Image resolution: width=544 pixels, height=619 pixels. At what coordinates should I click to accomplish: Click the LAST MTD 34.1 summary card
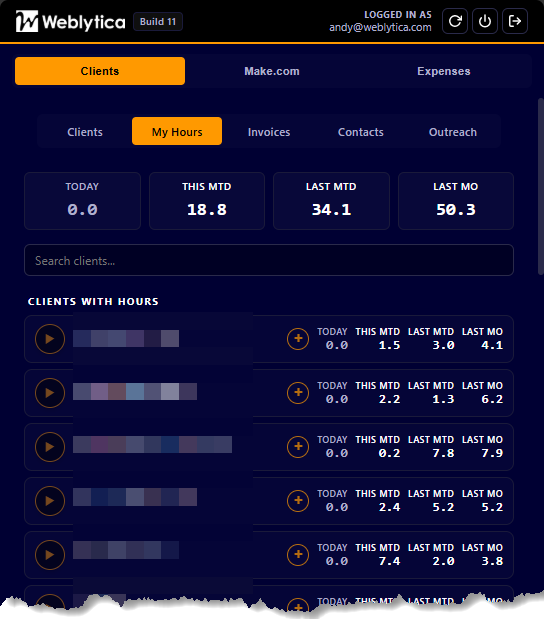tap(331, 201)
